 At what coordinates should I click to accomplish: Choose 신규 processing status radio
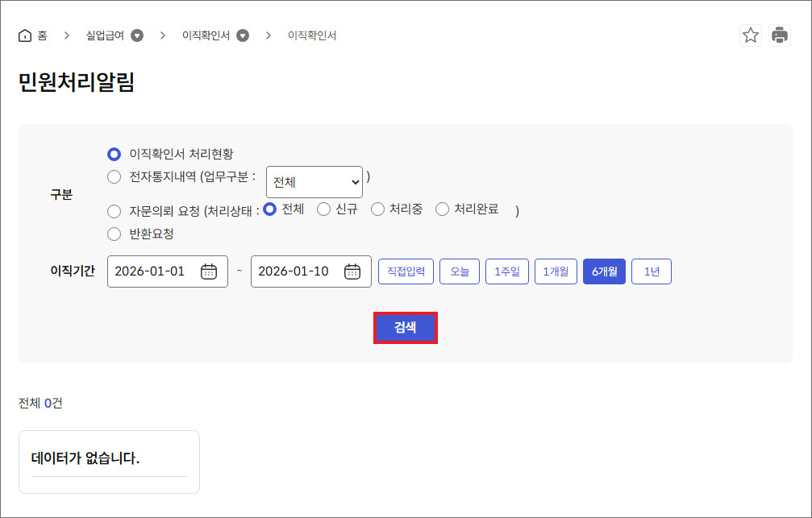(323, 209)
